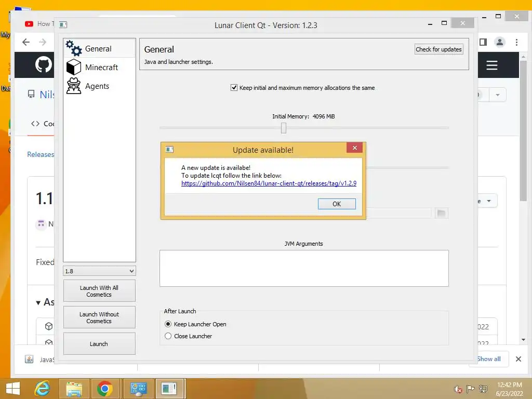Close the Update available dialog

click(354, 148)
